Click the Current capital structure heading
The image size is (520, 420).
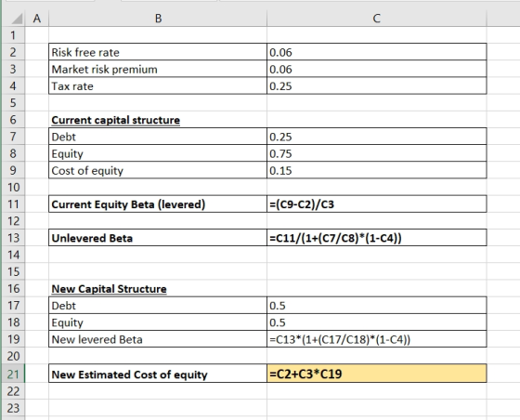pos(115,120)
